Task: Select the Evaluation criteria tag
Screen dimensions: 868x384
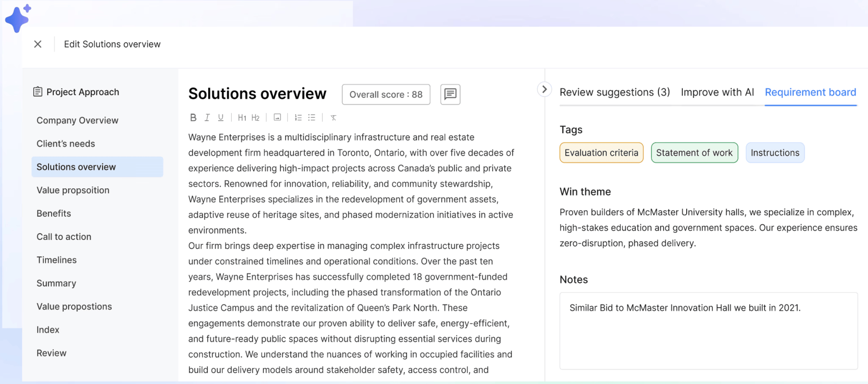Action: point(601,152)
